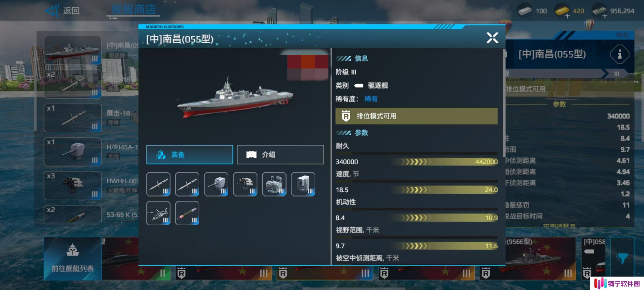Switch to the 介绍 tab
Viewport: 644px width, 290px height.
click(280, 155)
